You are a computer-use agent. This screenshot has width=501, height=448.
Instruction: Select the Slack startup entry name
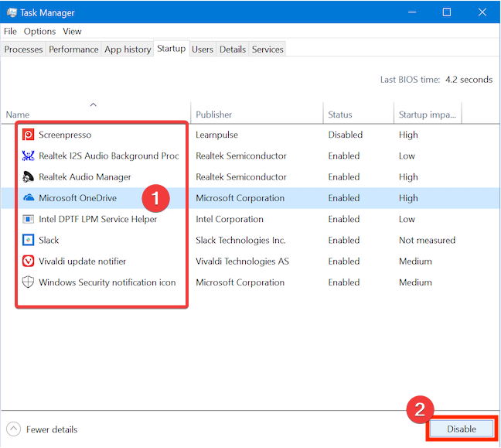coord(49,240)
